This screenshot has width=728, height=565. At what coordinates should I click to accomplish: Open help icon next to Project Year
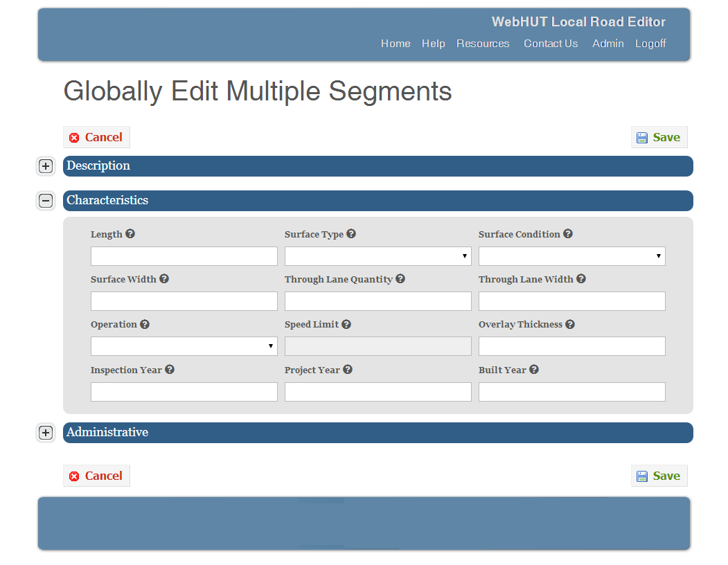pos(347,369)
